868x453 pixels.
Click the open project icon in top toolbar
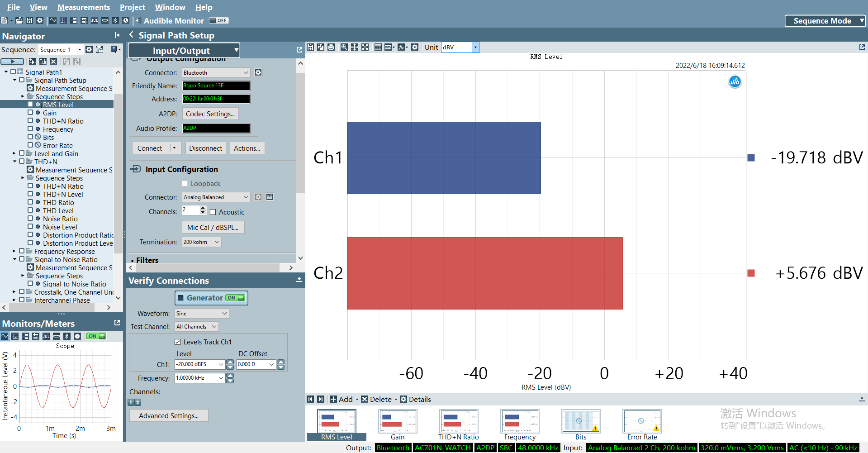[x=19, y=20]
